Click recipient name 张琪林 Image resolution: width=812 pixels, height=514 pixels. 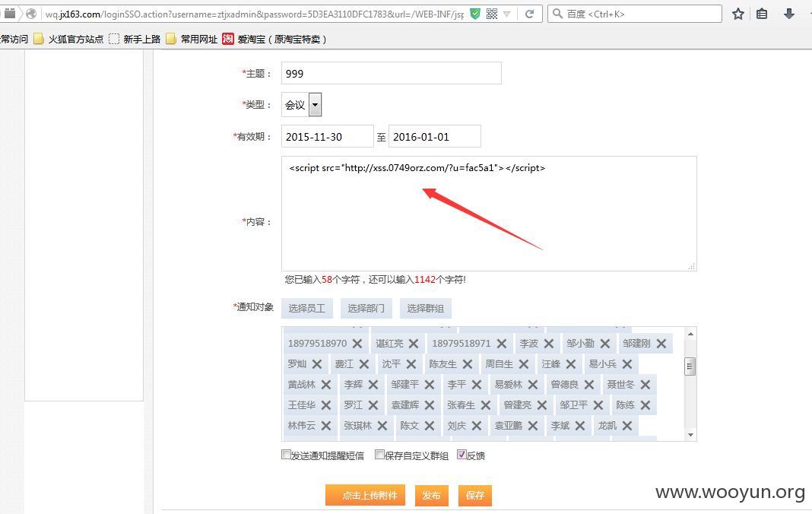pyautogui.click(x=358, y=426)
